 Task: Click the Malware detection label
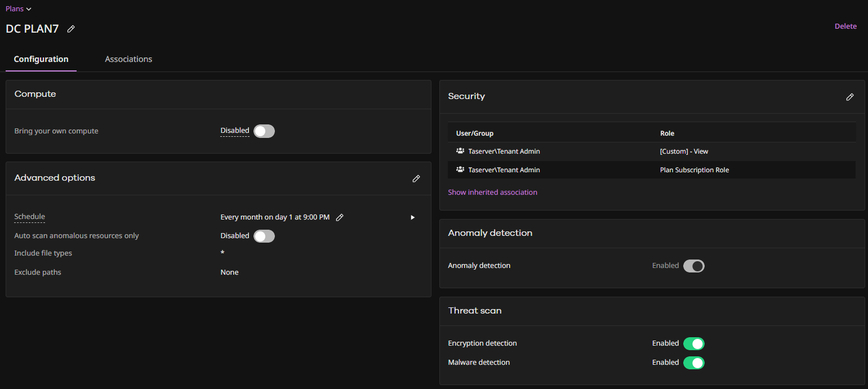point(479,363)
